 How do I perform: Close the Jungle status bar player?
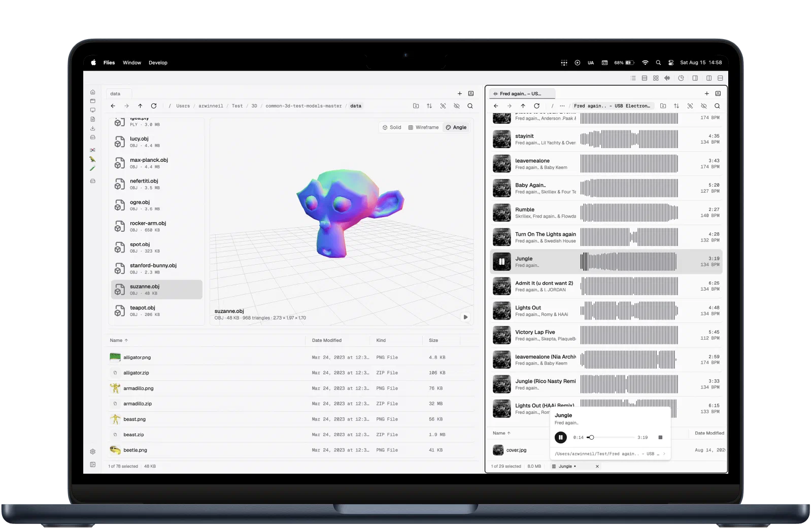click(597, 466)
